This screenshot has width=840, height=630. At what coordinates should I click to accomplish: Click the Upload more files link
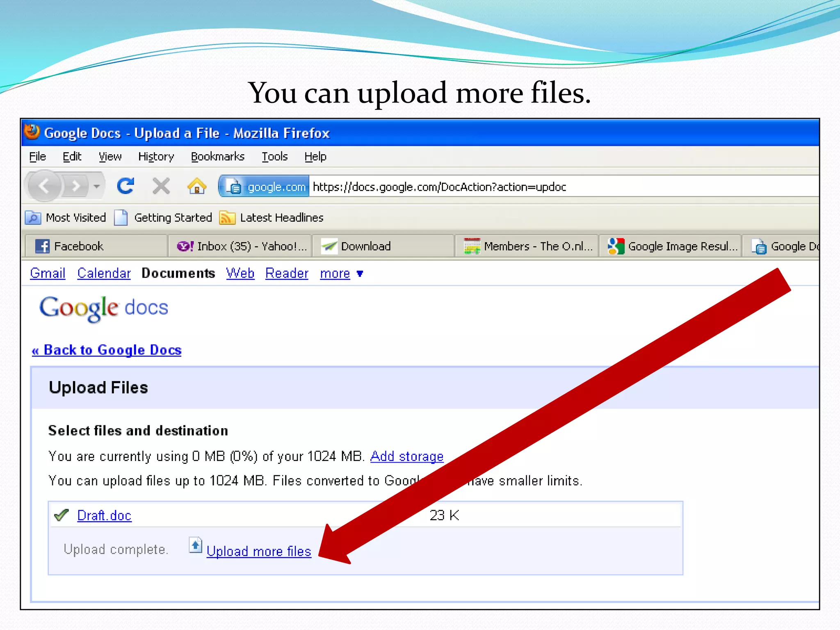coord(259,551)
